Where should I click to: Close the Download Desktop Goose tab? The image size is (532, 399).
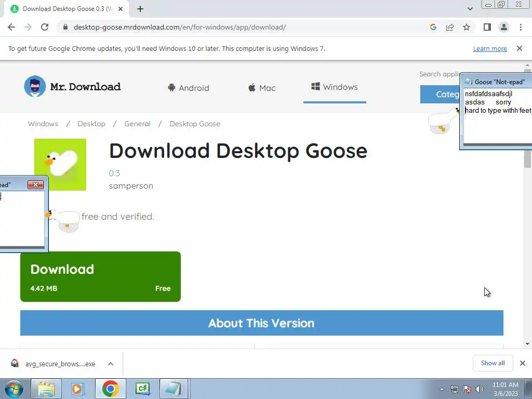[121, 9]
